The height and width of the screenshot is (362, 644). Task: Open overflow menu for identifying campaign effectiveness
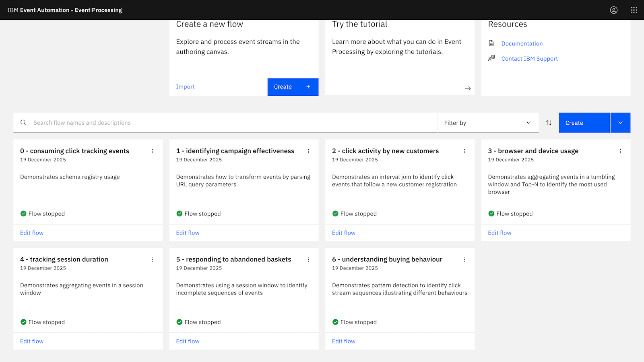click(309, 151)
